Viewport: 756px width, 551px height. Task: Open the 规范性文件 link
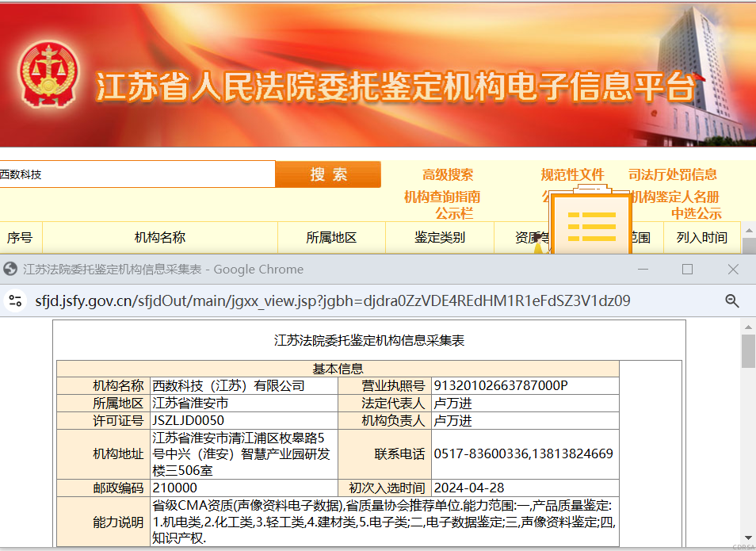pyautogui.click(x=573, y=175)
